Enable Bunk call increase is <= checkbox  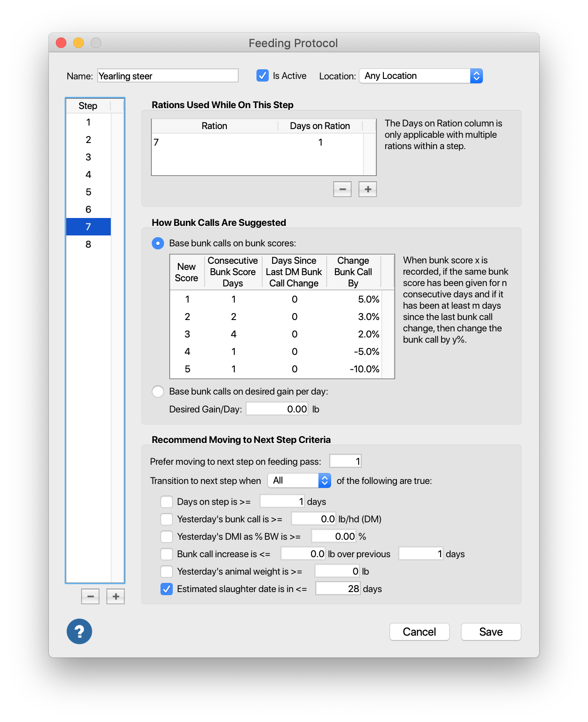click(167, 554)
